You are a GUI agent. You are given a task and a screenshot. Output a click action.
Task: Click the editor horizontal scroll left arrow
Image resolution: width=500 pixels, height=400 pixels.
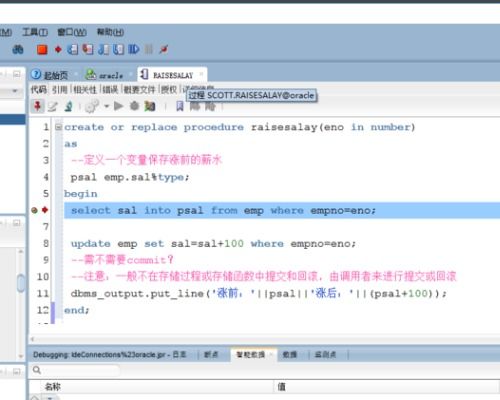pyautogui.click(x=32, y=339)
